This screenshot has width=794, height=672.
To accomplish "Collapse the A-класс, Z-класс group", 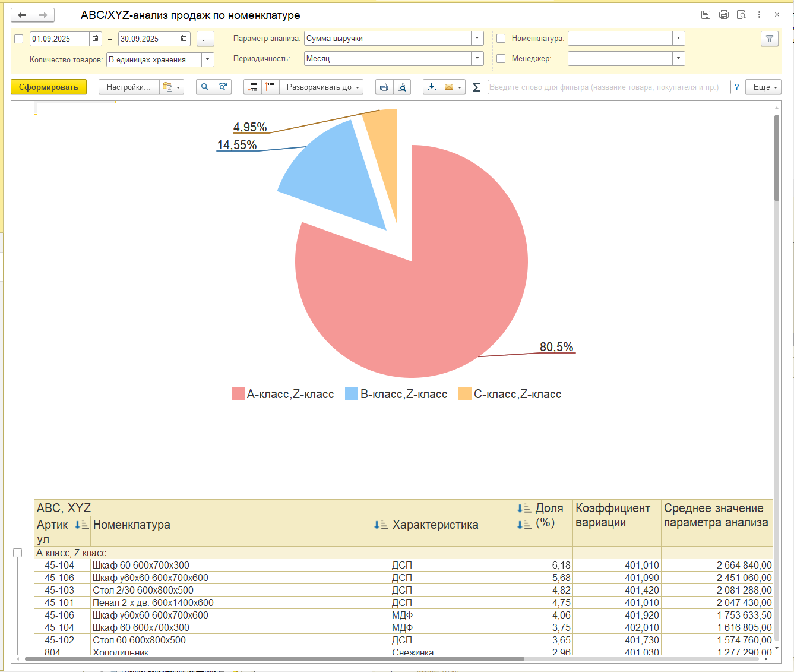I will pyautogui.click(x=18, y=553).
